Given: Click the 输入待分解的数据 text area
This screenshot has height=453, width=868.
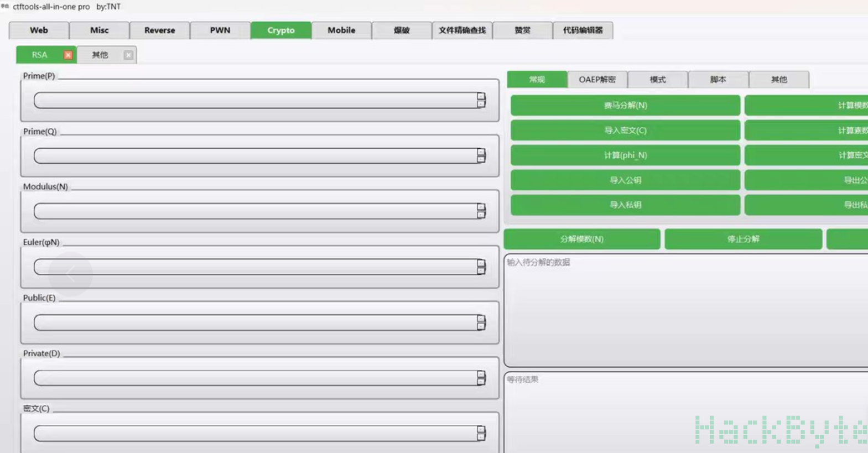Looking at the screenshot, I should point(686,310).
